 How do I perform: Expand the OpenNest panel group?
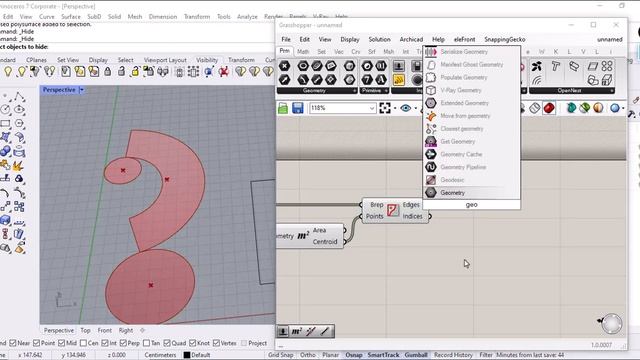coord(612,91)
